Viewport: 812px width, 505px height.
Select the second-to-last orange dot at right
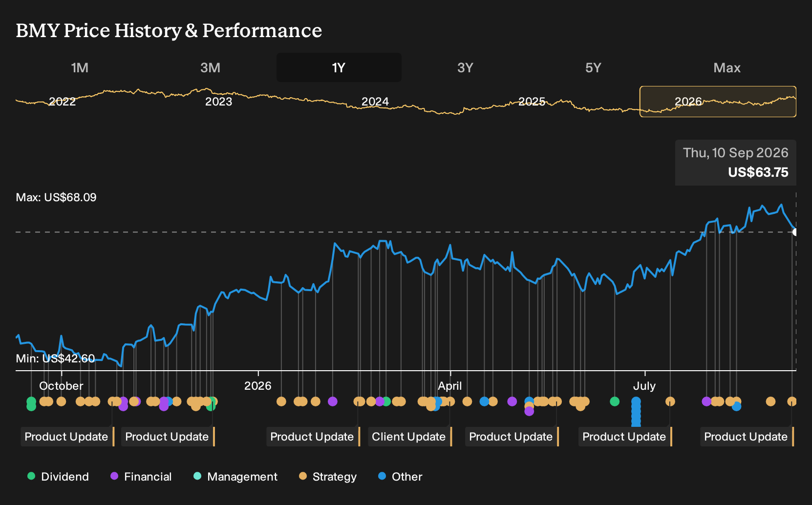pyautogui.click(x=771, y=401)
